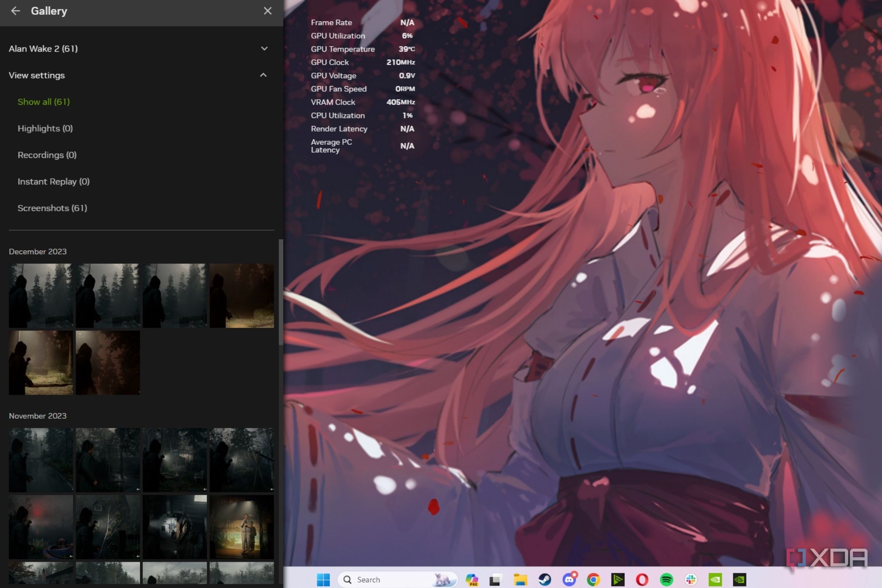Screen dimensions: 882x588
Task: Click the December 2023 section heading
Action: click(38, 252)
